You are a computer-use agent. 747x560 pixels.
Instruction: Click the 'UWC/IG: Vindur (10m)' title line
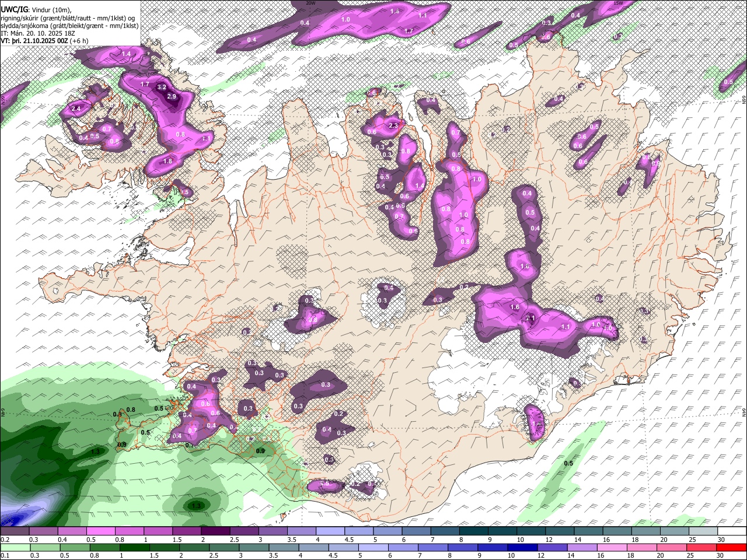pyautogui.click(x=36, y=10)
